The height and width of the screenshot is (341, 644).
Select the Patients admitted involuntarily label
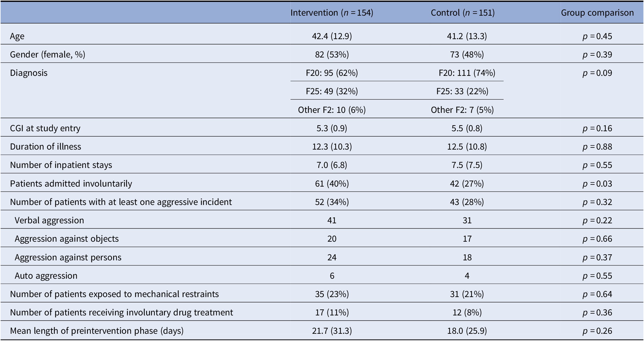click(x=71, y=184)
